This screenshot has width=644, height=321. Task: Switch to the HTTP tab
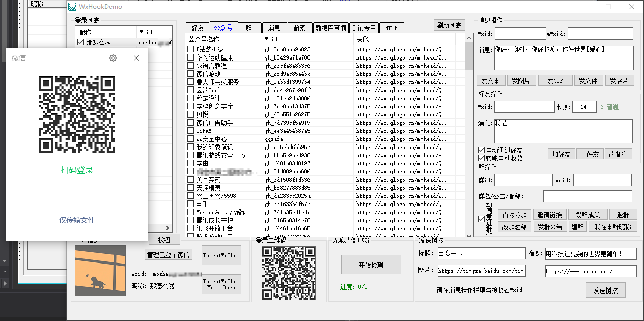click(x=391, y=28)
